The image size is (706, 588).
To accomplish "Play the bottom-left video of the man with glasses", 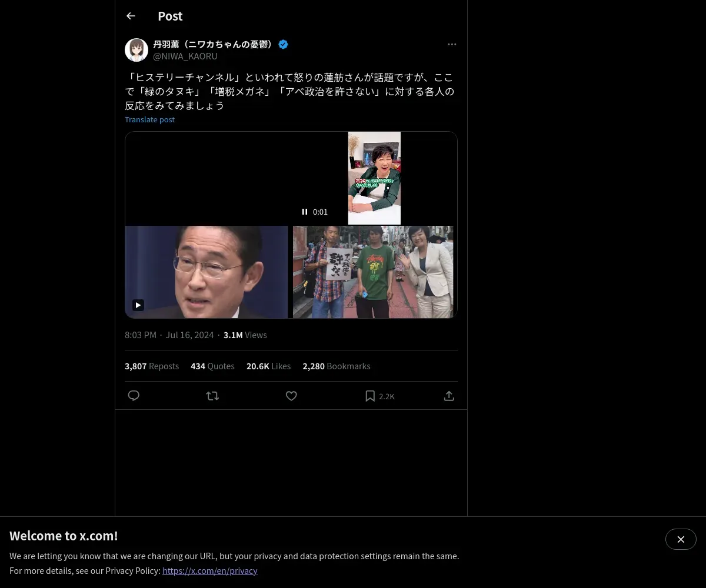I will coord(138,305).
